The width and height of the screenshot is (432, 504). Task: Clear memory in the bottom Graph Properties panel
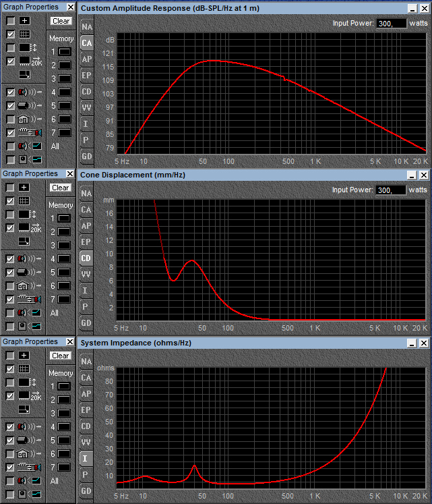pos(61,356)
